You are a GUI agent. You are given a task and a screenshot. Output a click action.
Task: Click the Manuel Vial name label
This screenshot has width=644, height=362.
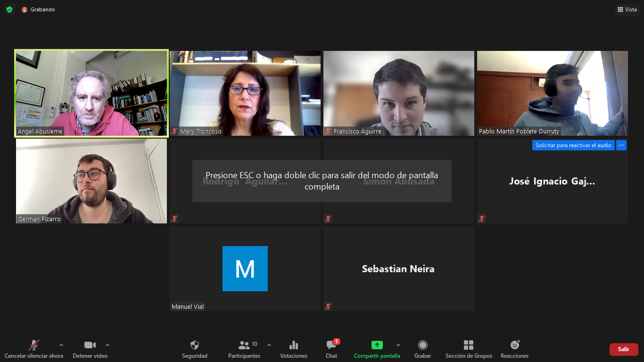(188, 306)
